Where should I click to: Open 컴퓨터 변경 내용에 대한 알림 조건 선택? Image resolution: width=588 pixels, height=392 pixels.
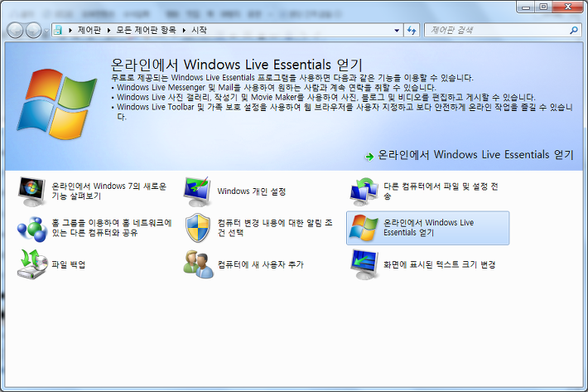click(275, 228)
